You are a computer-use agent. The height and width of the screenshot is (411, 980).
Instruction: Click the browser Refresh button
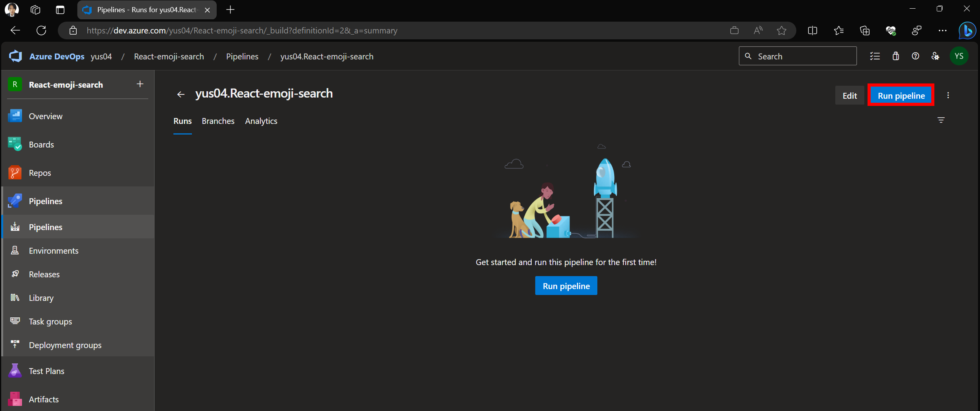41,31
